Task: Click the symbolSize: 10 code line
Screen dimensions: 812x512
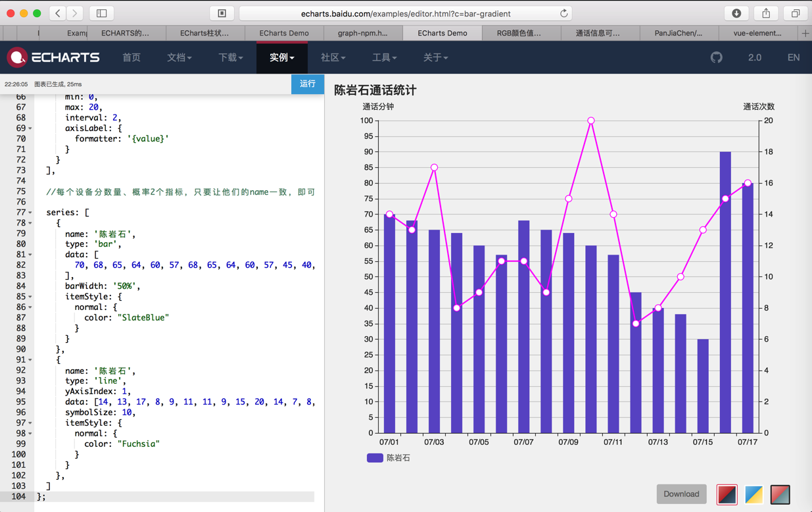Action: (x=100, y=413)
